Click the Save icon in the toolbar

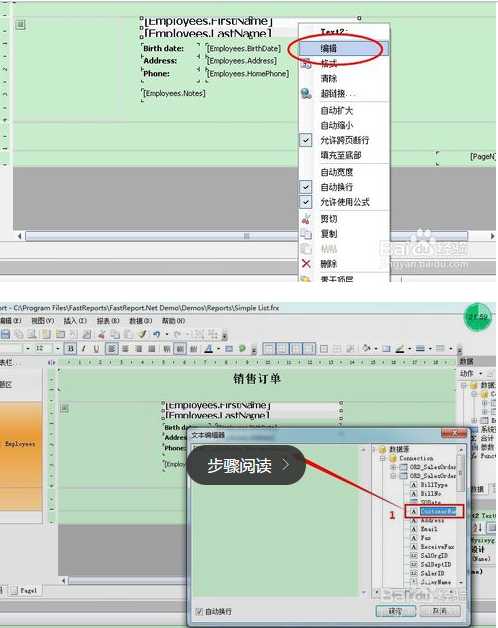coord(5,334)
